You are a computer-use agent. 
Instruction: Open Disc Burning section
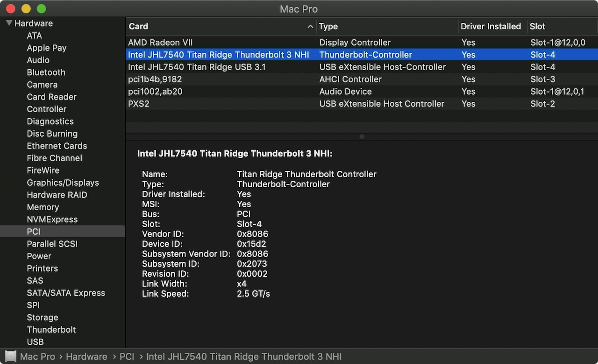click(x=52, y=133)
